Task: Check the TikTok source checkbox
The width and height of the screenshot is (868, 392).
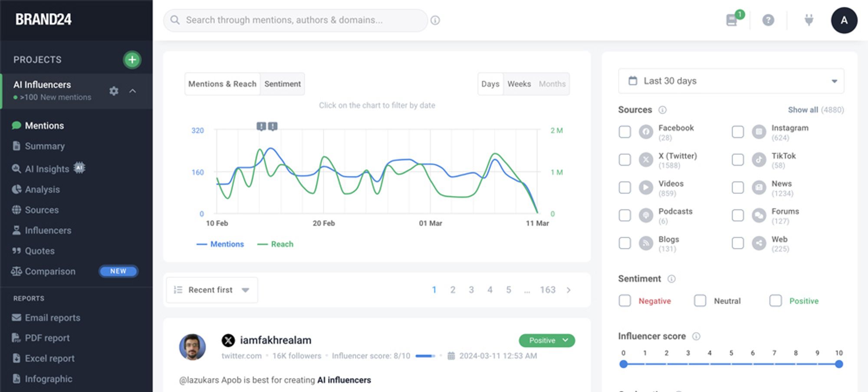Action: tap(738, 160)
